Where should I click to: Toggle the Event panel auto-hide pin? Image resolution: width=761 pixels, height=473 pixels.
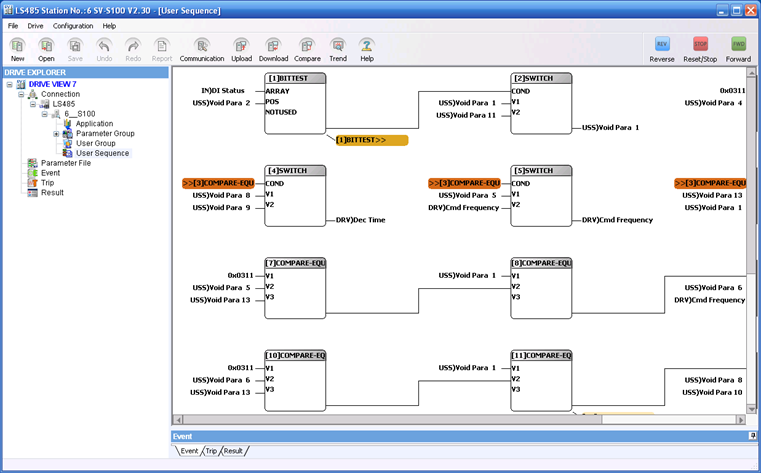point(752,436)
